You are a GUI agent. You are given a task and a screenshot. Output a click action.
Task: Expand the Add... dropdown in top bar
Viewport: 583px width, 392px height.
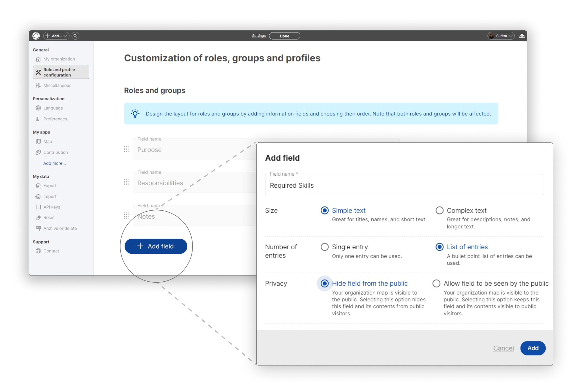(x=56, y=36)
